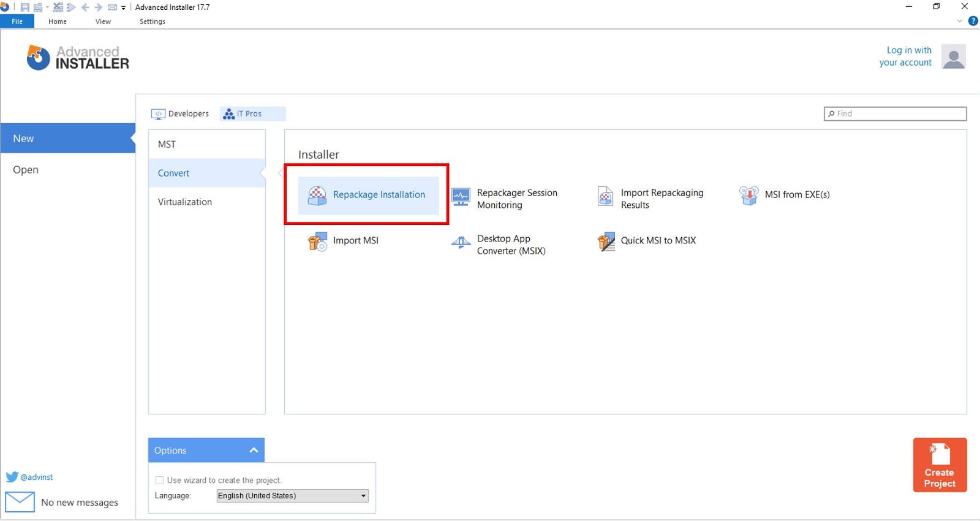Select Import MSI label text
The height and width of the screenshot is (521, 980).
coord(356,240)
